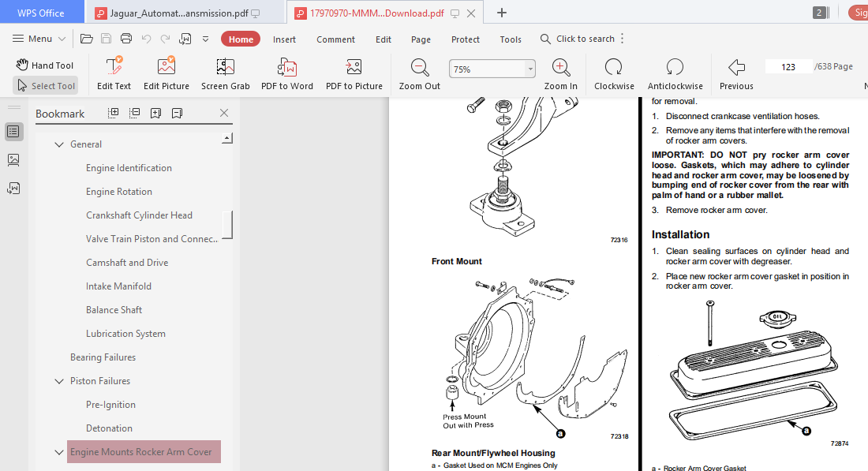Click the Edit Text tool

(114, 73)
